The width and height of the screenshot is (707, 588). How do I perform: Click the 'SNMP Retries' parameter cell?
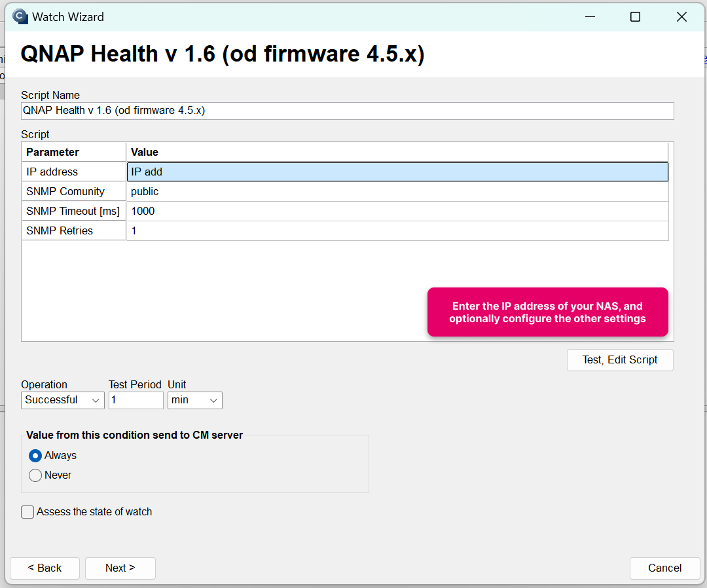[x=74, y=231]
